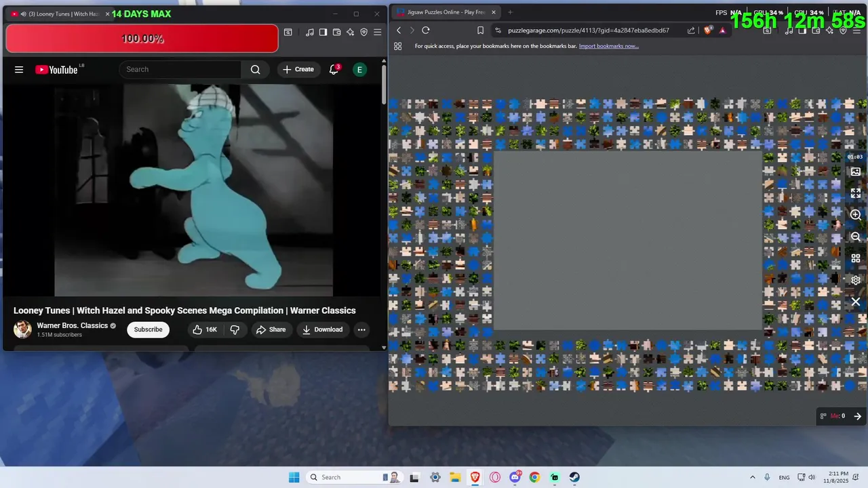Open Task View on taskbar

[414, 477]
